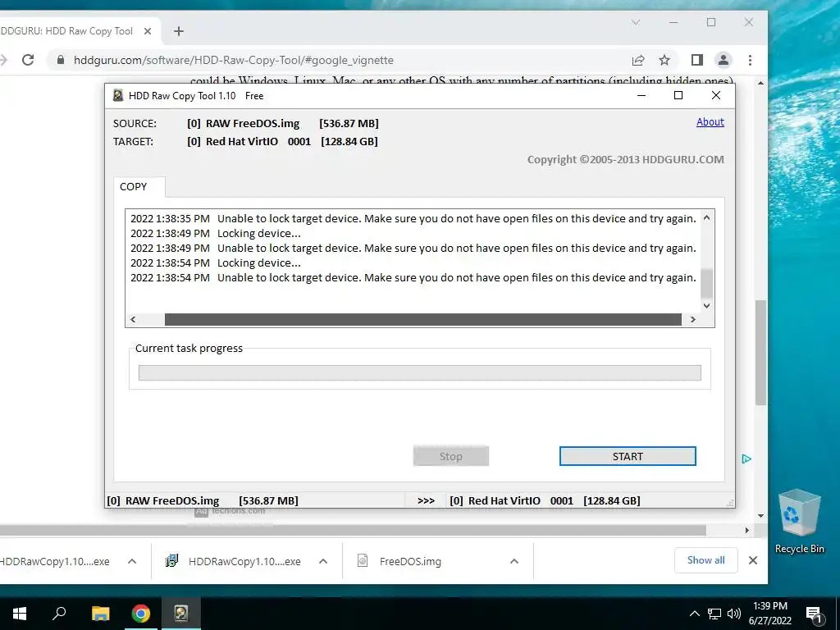840x630 pixels.
Task: Show hidden tray icons chevron
Action: tap(694, 614)
